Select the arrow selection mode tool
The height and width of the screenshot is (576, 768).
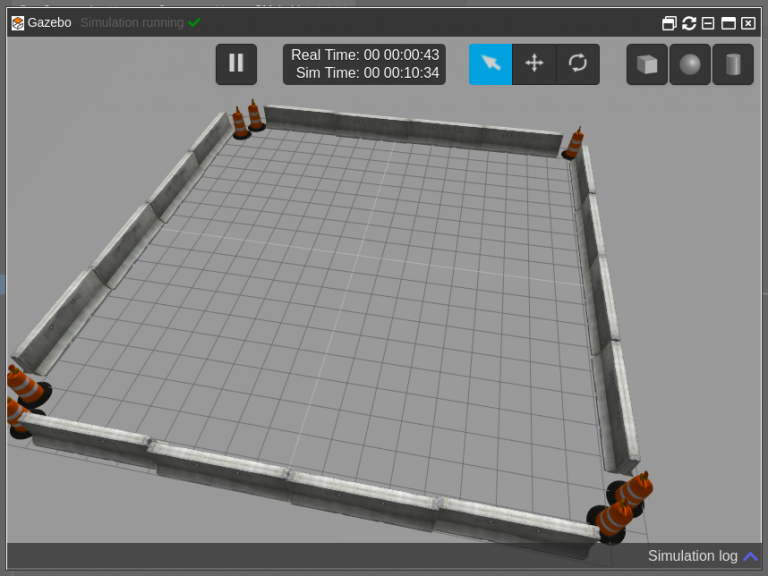tap(490, 64)
